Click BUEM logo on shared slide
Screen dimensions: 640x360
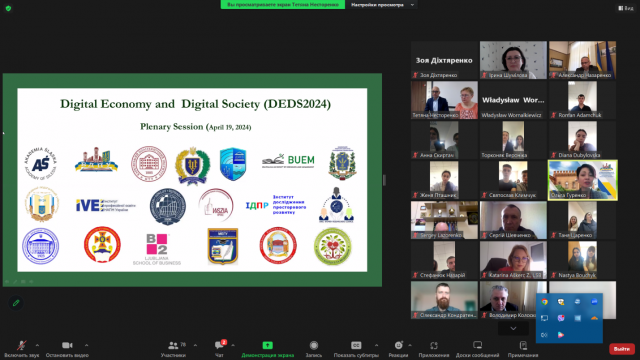coord(288,160)
